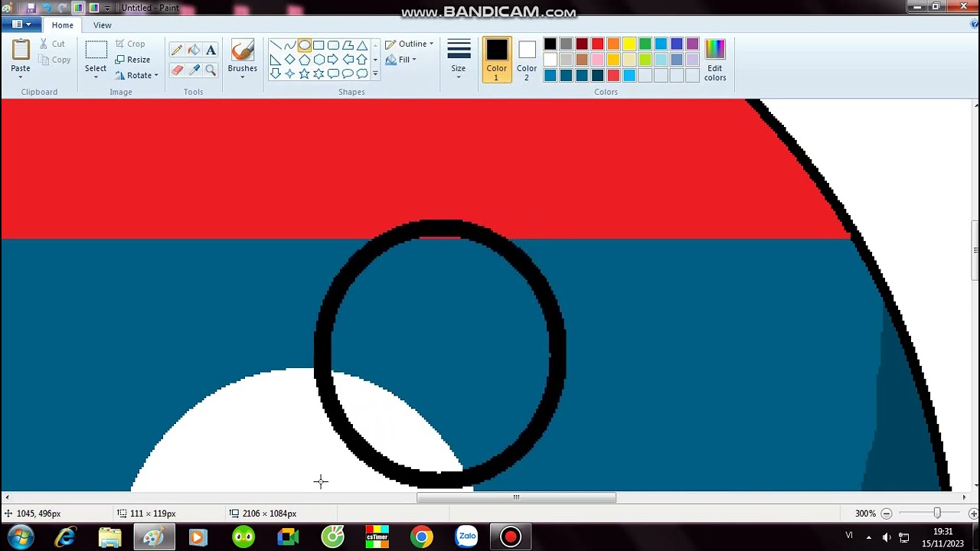
Task: Choose the Down arrow shape
Action: pos(275,74)
